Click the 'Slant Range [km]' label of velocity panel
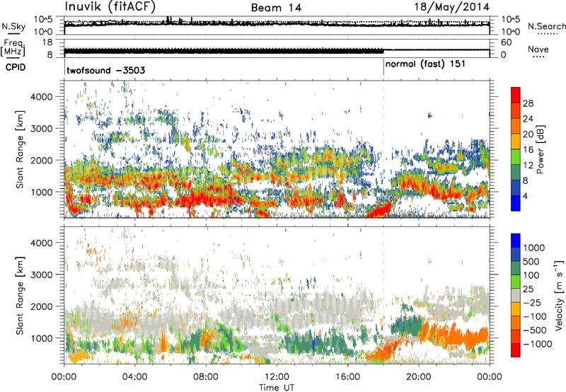This screenshot has height=392, width=566. 20,295
